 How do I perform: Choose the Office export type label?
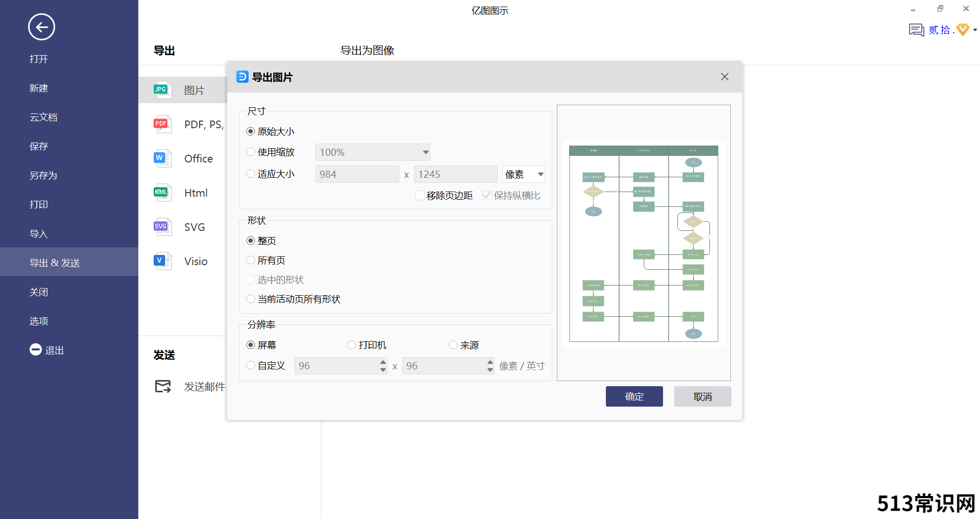coord(199,159)
